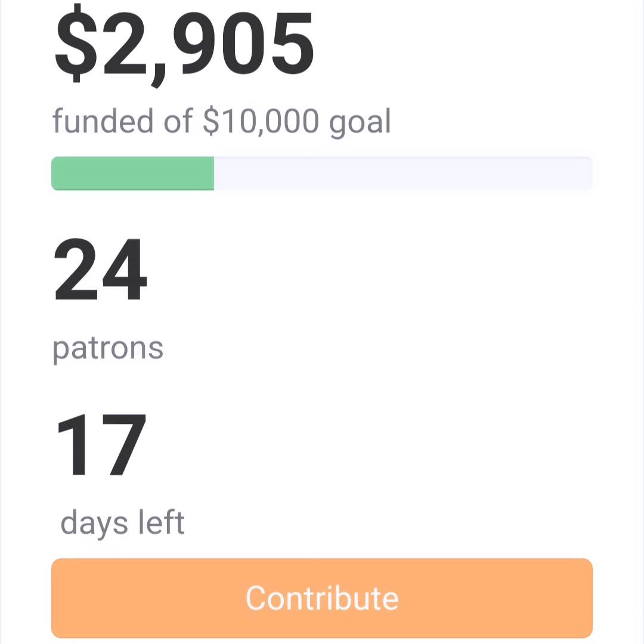Viewport: 644px width, 644px height.
Task: Click the number 24 patron count
Action: tap(100, 270)
